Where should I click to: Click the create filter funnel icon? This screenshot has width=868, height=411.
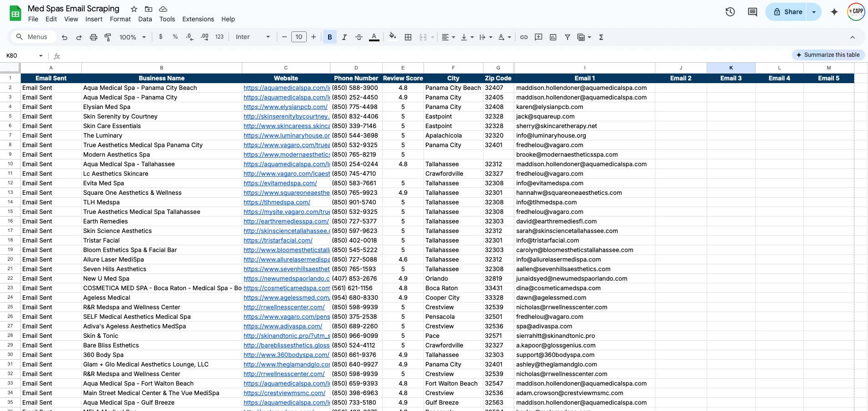[x=568, y=37]
